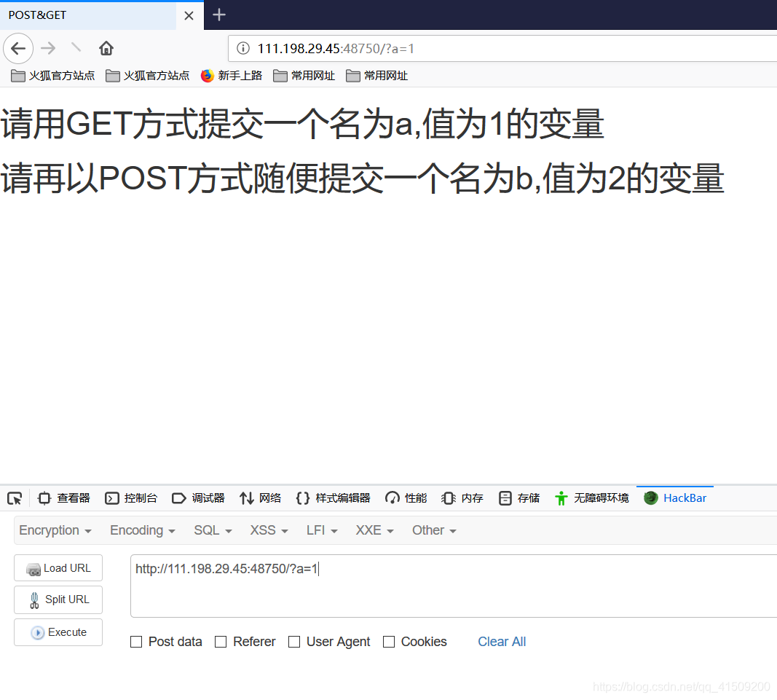Screen dimensions: 777x700
Task: Close the POST&GET tab
Action: pos(189,15)
